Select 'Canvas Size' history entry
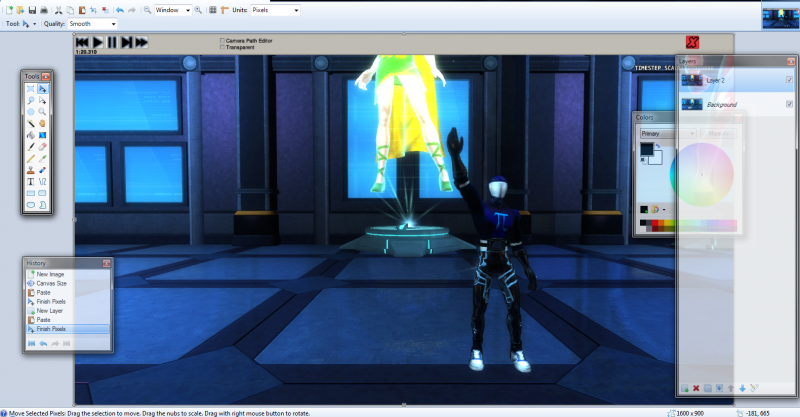Viewport: 800px width, 417px height. 68,283
